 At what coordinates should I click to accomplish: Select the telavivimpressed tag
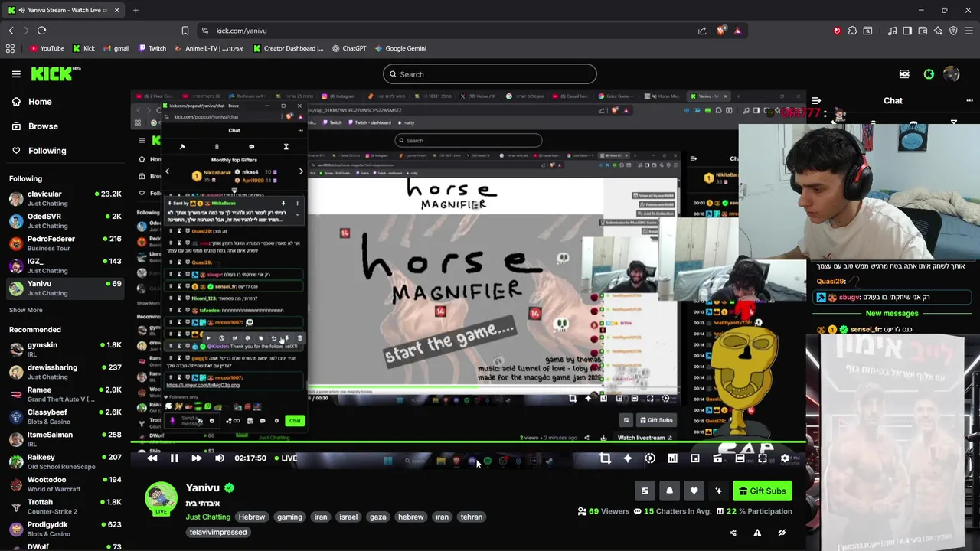coord(218,532)
